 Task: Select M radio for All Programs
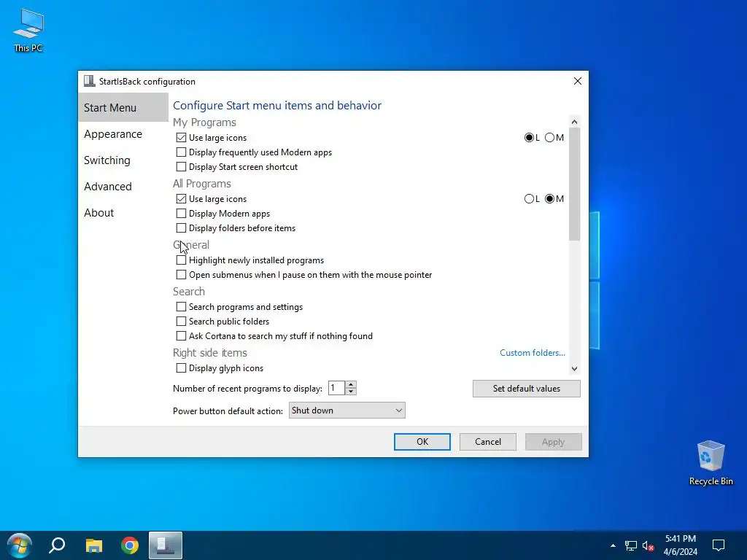pyautogui.click(x=550, y=198)
